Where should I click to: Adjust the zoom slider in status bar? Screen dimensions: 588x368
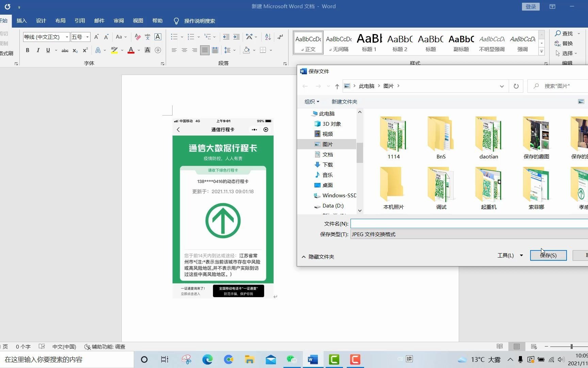click(x=571, y=347)
